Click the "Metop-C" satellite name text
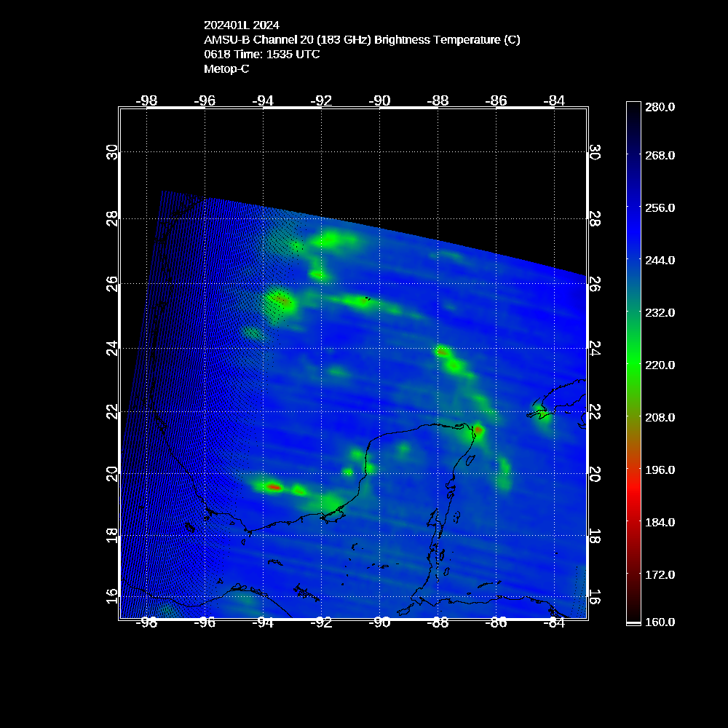This screenshot has height=728, width=728. tap(226, 68)
